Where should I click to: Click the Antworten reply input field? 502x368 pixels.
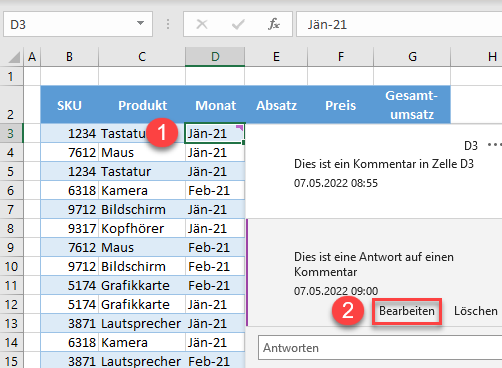point(380,348)
